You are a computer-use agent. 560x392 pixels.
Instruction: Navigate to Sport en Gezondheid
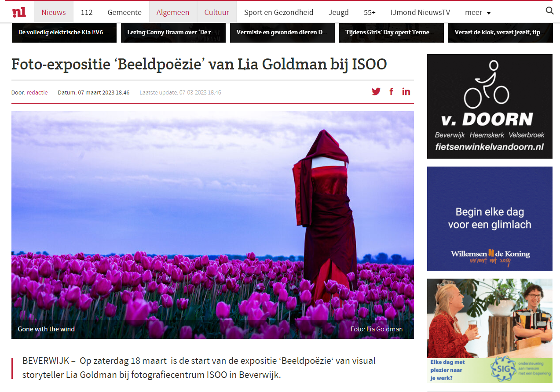[279, 12]
